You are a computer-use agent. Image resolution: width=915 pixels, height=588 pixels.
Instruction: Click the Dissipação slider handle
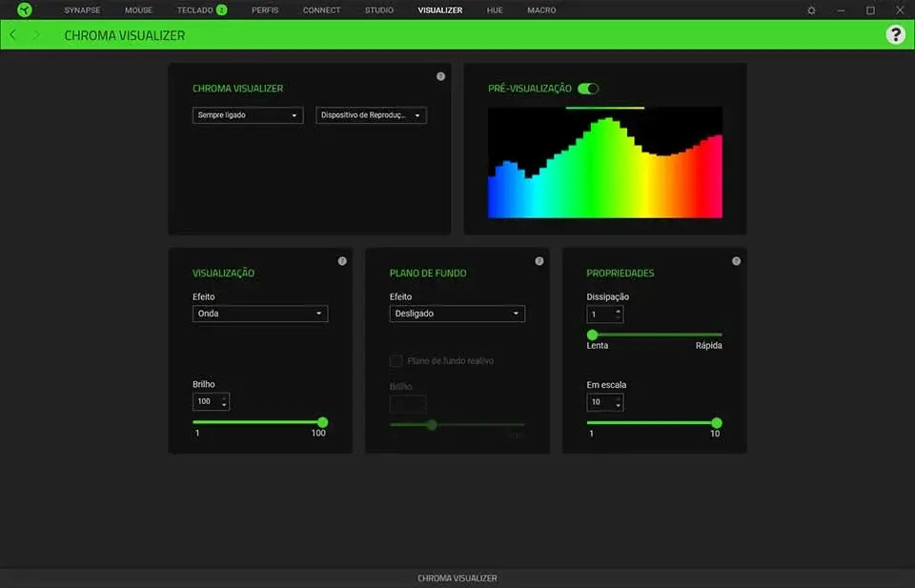click(x=592, y=335)
